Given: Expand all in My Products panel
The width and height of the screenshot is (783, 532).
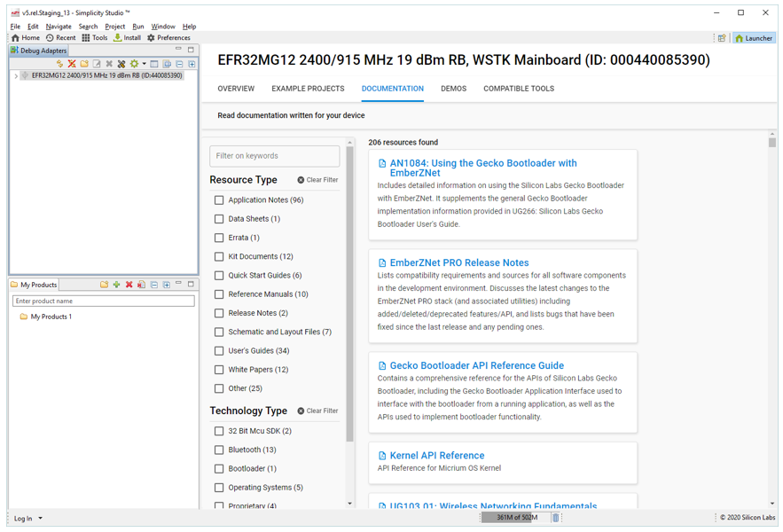Looking at the screenshot, I should (x=167, y=285).
